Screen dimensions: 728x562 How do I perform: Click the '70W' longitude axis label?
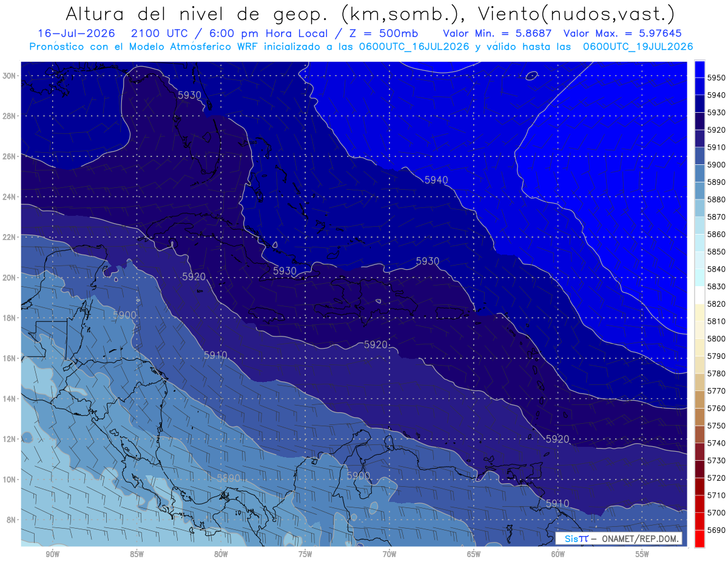pos(389,555)
